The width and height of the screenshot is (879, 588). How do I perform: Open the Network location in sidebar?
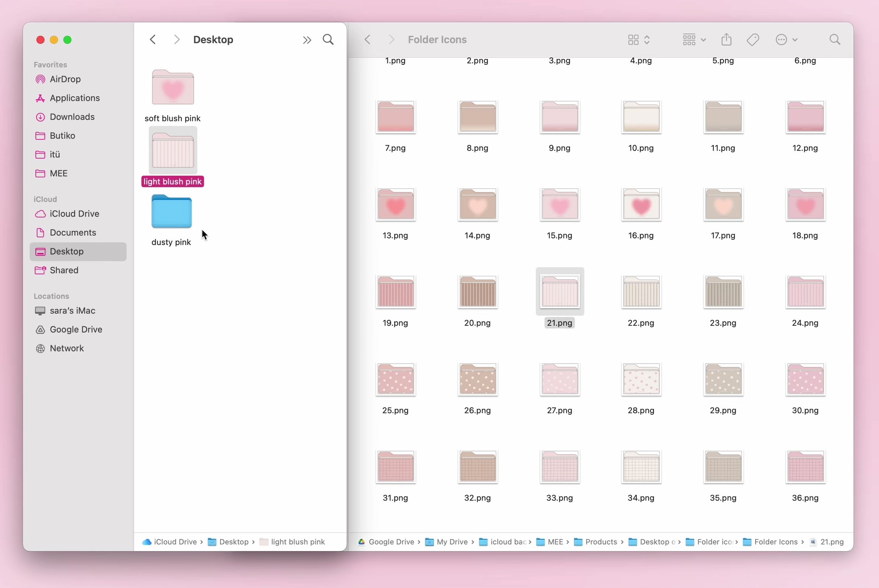pyautogui.click(x=67, y=348)
